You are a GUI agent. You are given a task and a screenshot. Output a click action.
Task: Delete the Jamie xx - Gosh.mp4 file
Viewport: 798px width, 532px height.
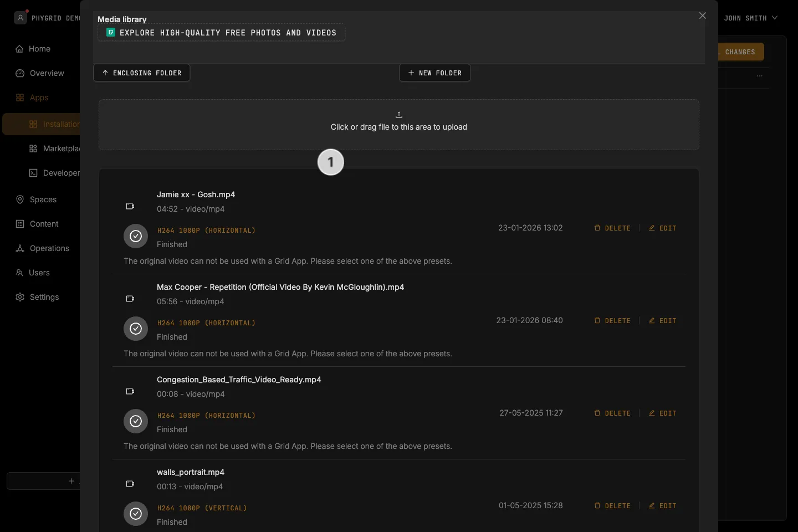[x=612, y=228]
